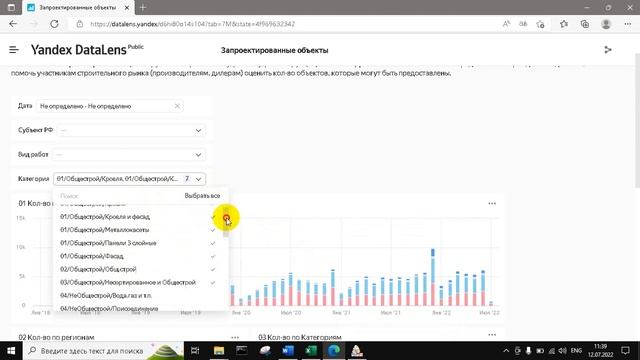Open options menu of chart 02 Кол-во по регионам
This screenshot has width=640, height=360.
[235, 337]
